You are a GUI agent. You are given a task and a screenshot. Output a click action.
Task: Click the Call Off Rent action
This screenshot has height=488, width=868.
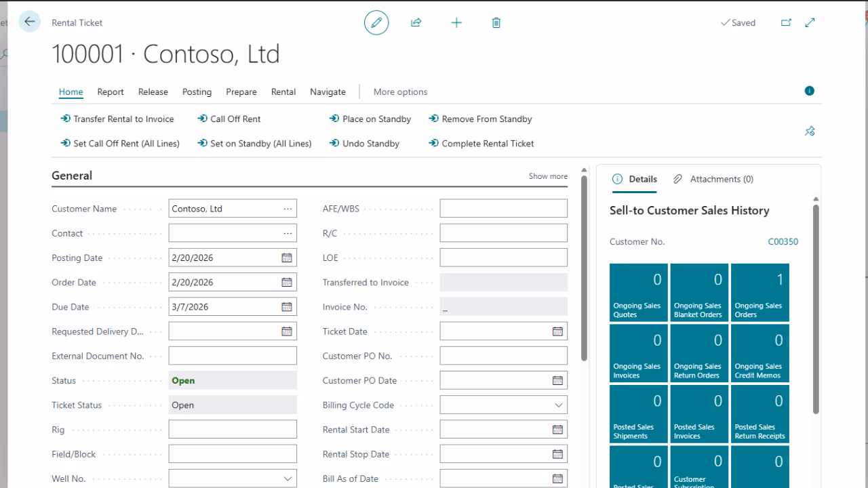(x=229, y=119)
